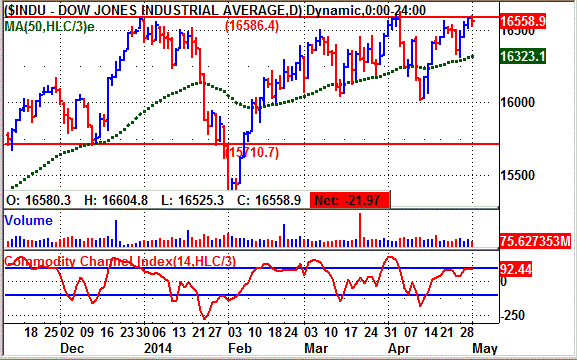Click the (15710.7) support line label
Screen dimensions: 577x360
[252, 152]
